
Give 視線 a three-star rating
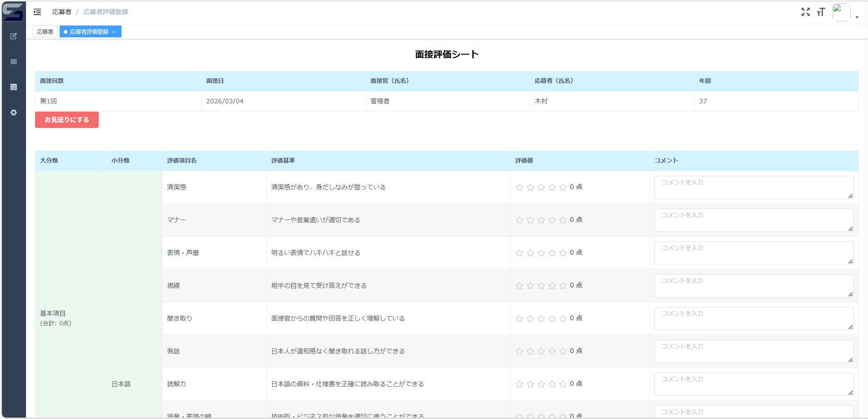click(x=541, y=286)
